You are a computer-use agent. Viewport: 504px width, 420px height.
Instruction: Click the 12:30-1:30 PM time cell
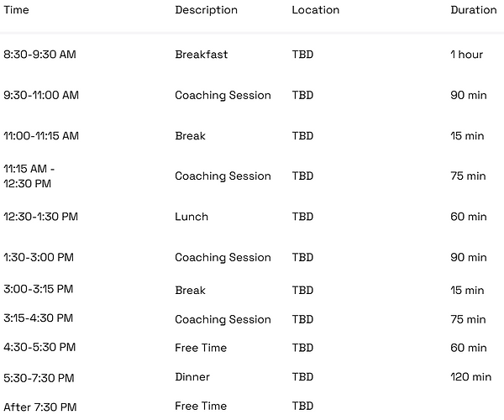(40, 217)
